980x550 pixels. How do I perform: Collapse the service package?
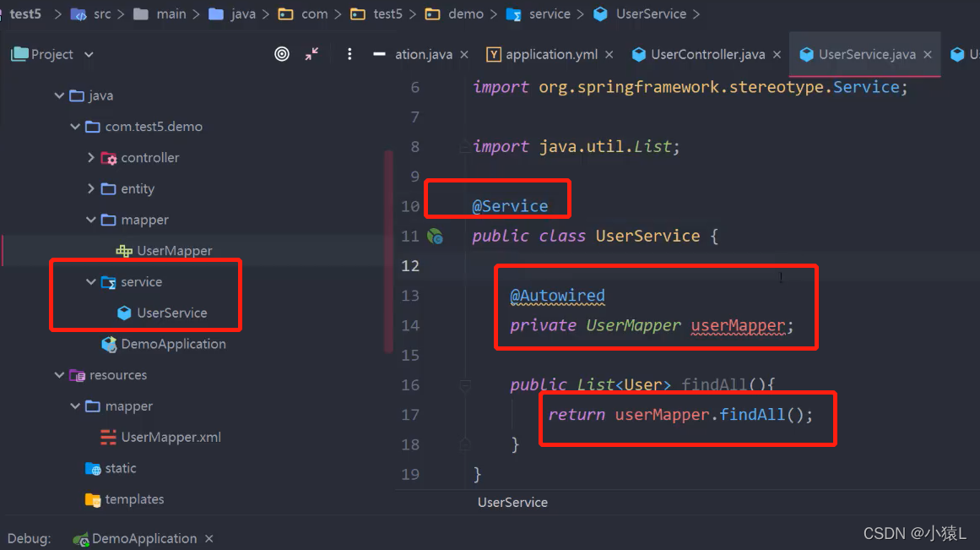90,281
